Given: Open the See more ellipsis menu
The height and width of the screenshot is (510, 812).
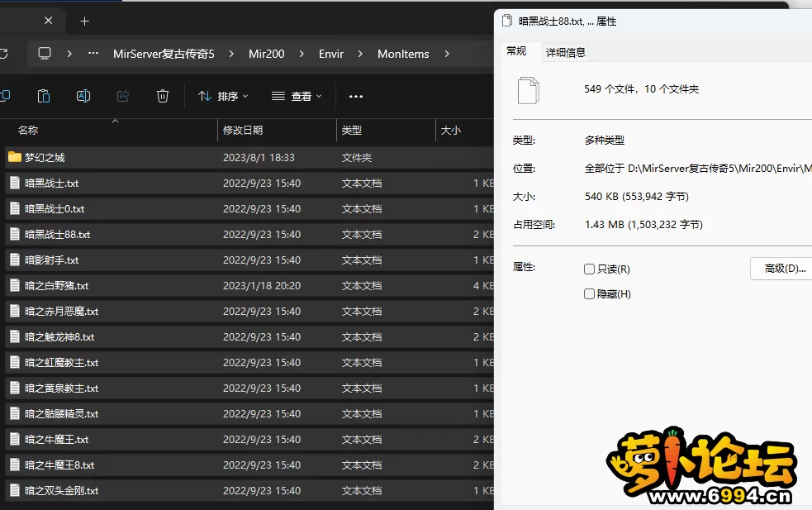Looking at the screenshot, I should (x=356, y=96).
